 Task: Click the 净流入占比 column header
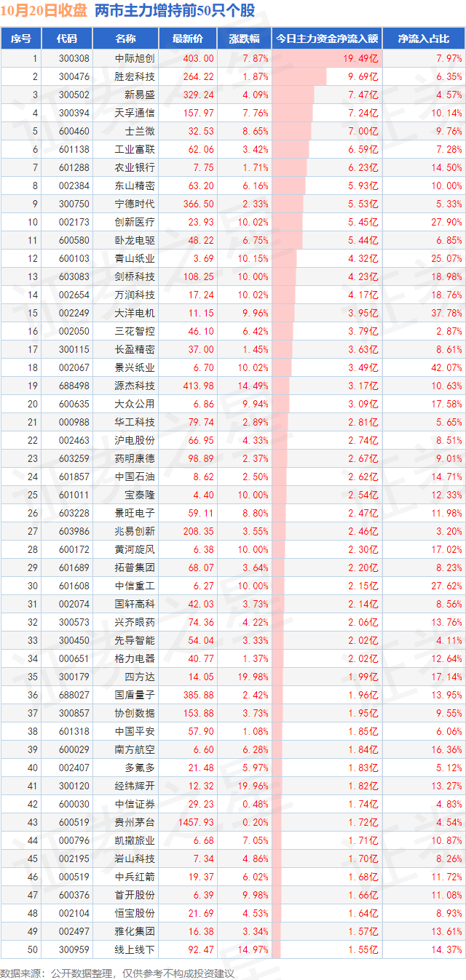(424, 39)
